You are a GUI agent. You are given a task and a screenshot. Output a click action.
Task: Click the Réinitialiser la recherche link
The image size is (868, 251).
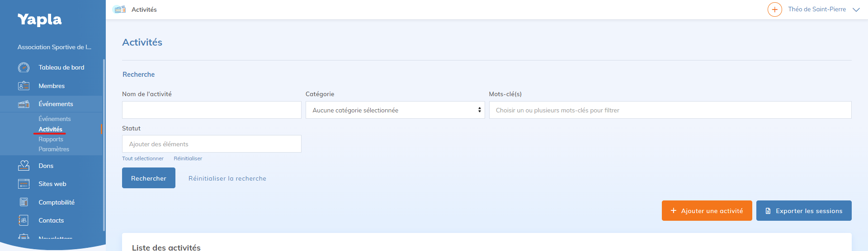[227, 178]
